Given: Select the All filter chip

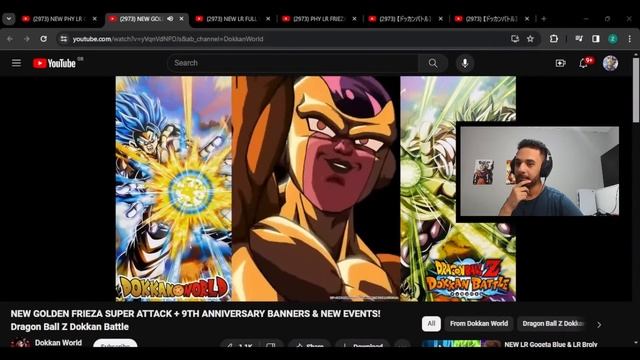Looking at the screenshot, I should 431,324.
